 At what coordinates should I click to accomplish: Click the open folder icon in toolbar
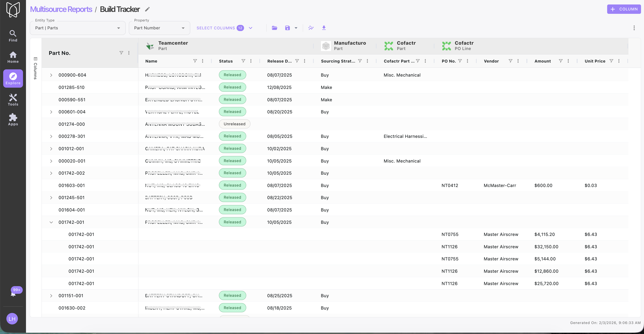(275, 28)
